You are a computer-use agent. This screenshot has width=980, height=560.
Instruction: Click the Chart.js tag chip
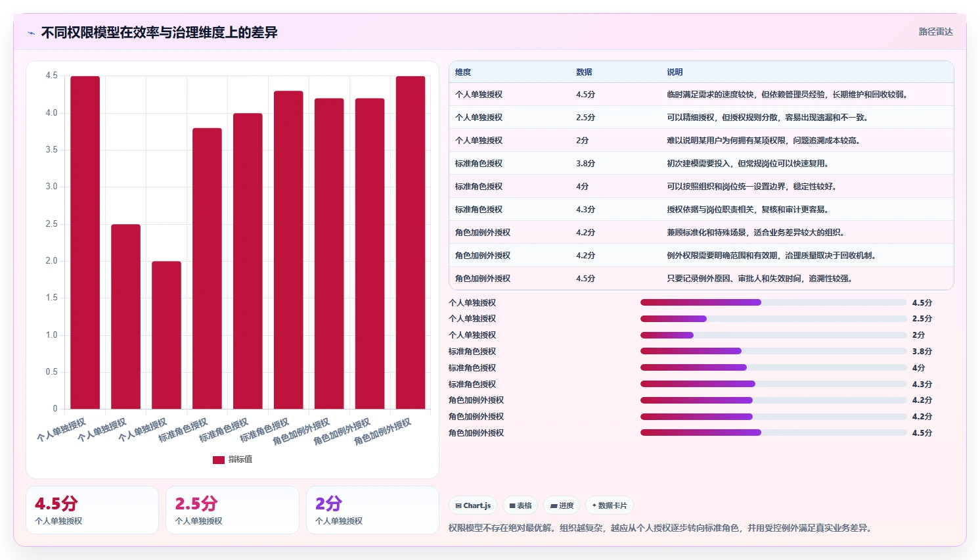pyautogui.click(x=473, y=505)
